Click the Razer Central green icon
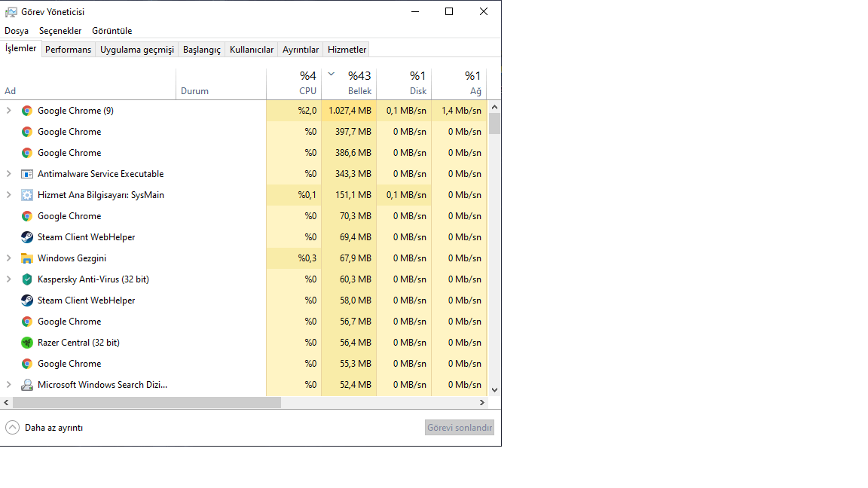The image size is (868, 488). 26,343
